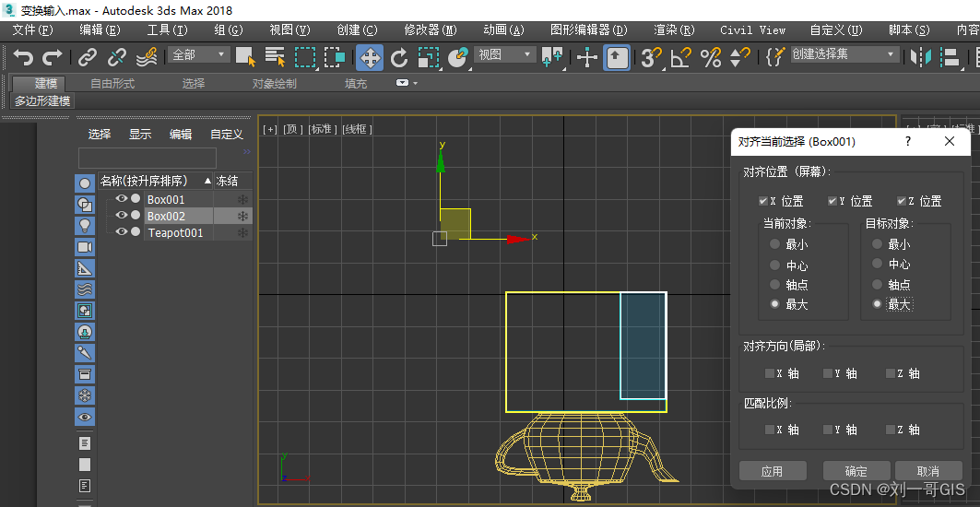Click the 取消 button
980x507 pixels.
tap(928, 471)
